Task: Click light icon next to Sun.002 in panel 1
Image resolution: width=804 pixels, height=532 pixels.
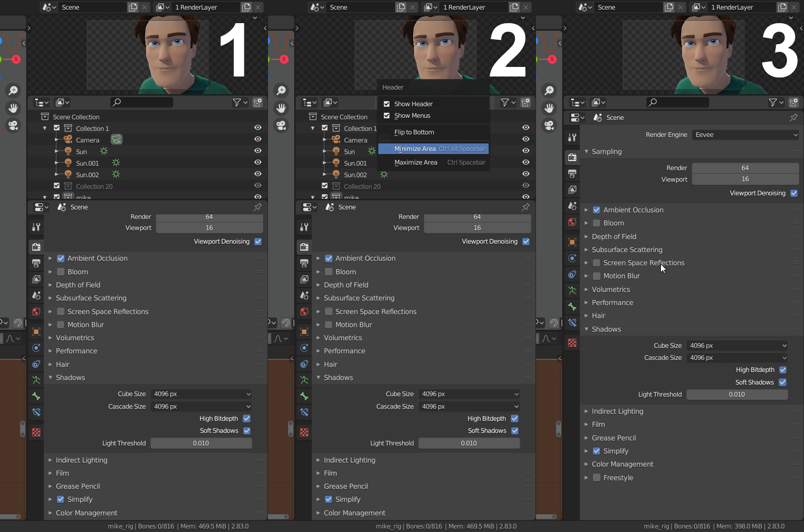Action: click(116, 174)
